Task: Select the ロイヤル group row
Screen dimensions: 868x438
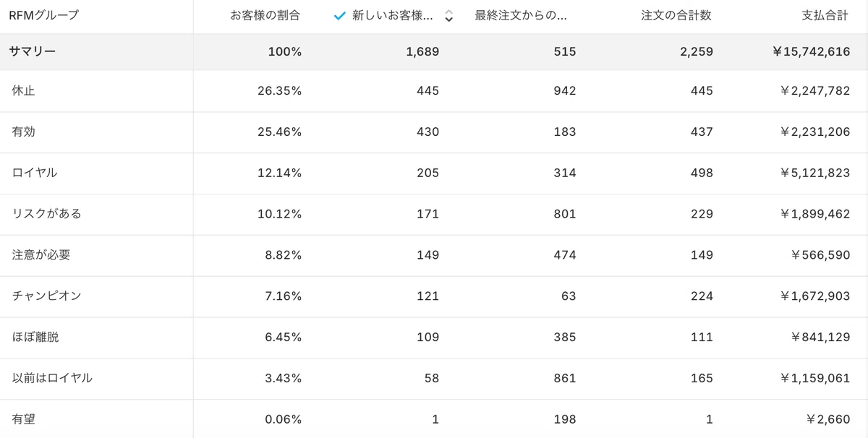Action: 35,173
